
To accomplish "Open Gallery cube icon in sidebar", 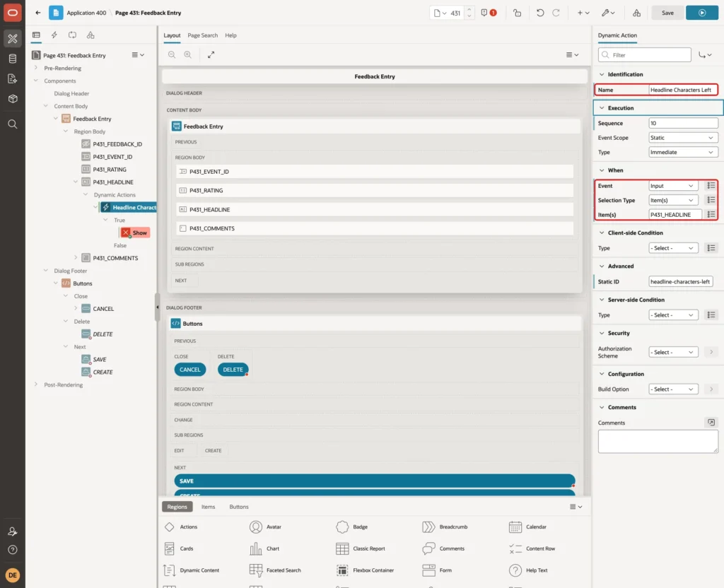I will [x=13, y=98].
